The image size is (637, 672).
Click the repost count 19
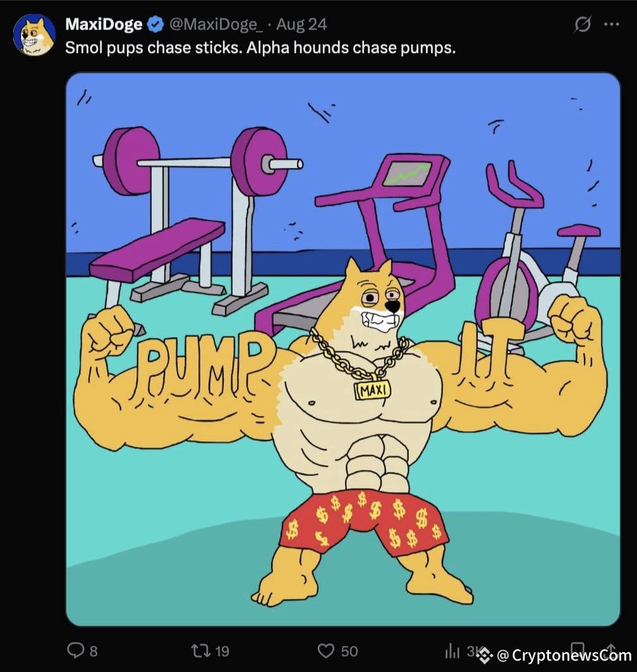click(x=222, y=651)
